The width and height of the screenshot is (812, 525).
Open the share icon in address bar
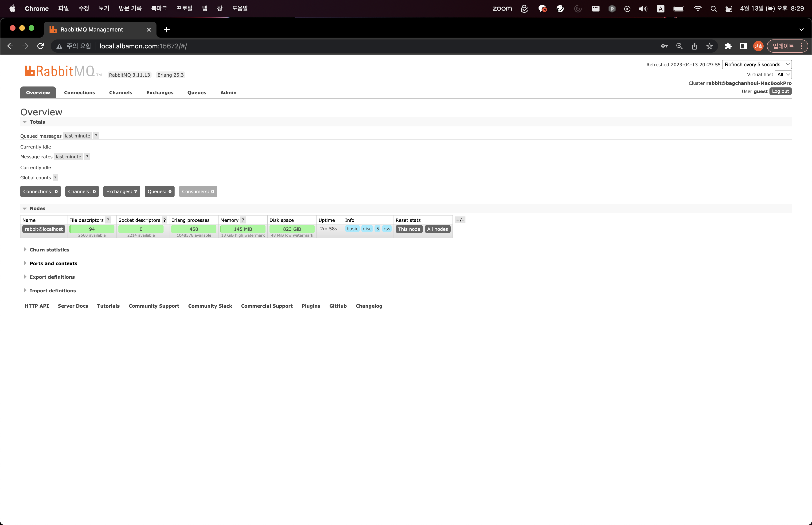point(695,46)
